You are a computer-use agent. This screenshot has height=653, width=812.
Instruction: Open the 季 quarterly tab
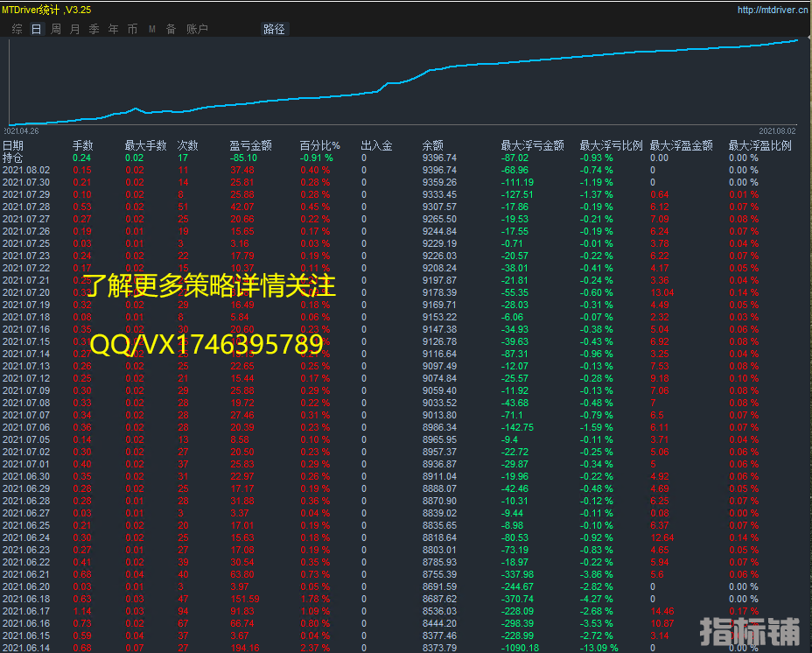[94, 29]
